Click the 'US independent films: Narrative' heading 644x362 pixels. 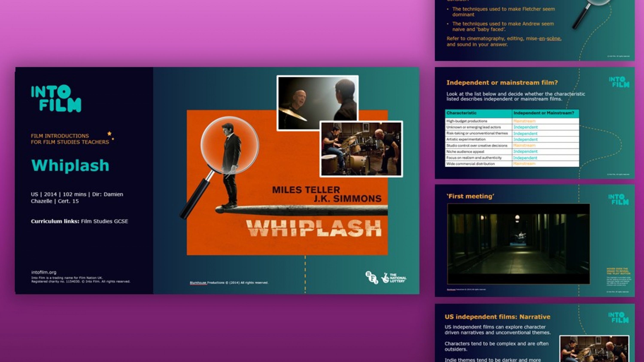498,317
